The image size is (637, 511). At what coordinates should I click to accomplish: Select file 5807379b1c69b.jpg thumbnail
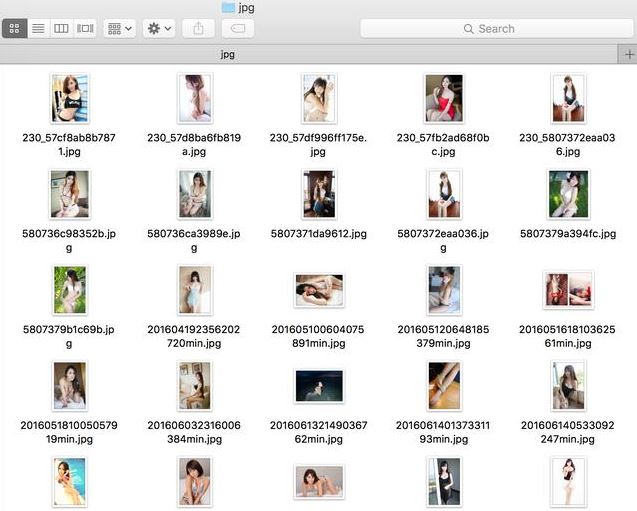click(x=70, y=290)
